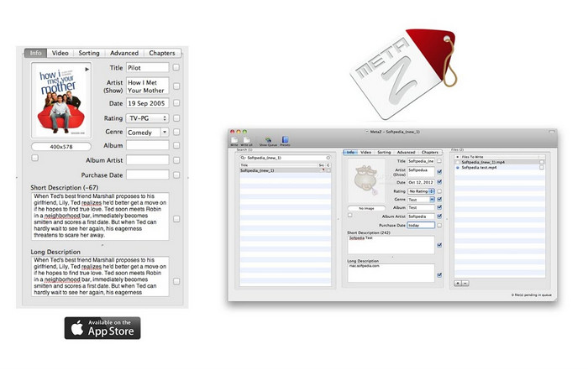Click the How I Met Your Mother cover art

61,100
